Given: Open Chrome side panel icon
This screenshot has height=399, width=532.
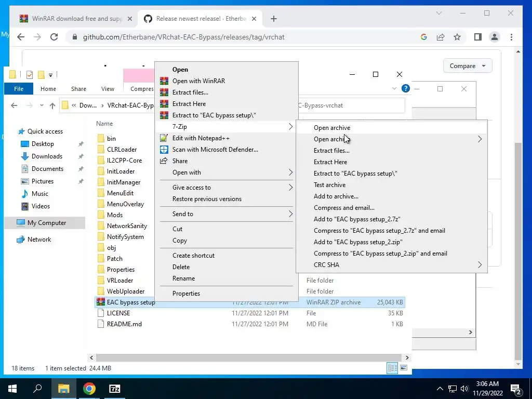Looking at the screenshot, I should pos(478,37).
